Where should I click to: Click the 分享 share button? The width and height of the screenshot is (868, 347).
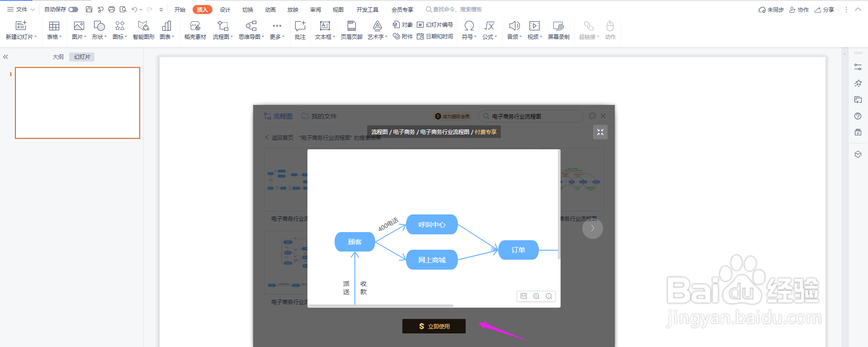click(x=825, y=10)
